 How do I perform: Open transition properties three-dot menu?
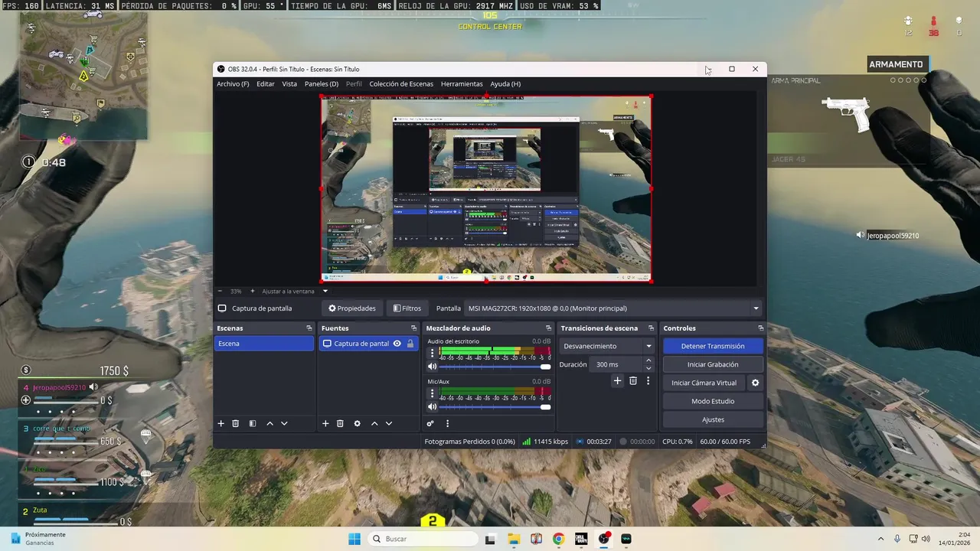pyautogui.click(x=648, y=380)
